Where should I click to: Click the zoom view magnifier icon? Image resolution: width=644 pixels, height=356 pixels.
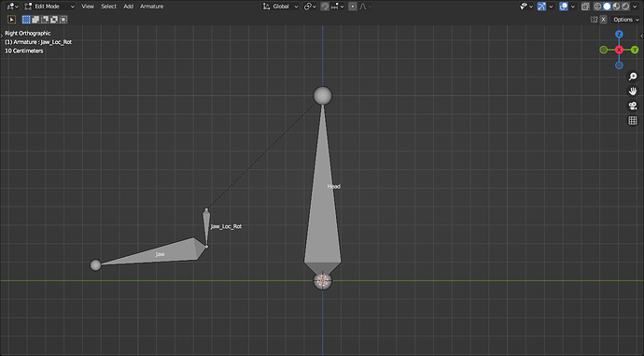pyautogui.click(x=633, y=77)
